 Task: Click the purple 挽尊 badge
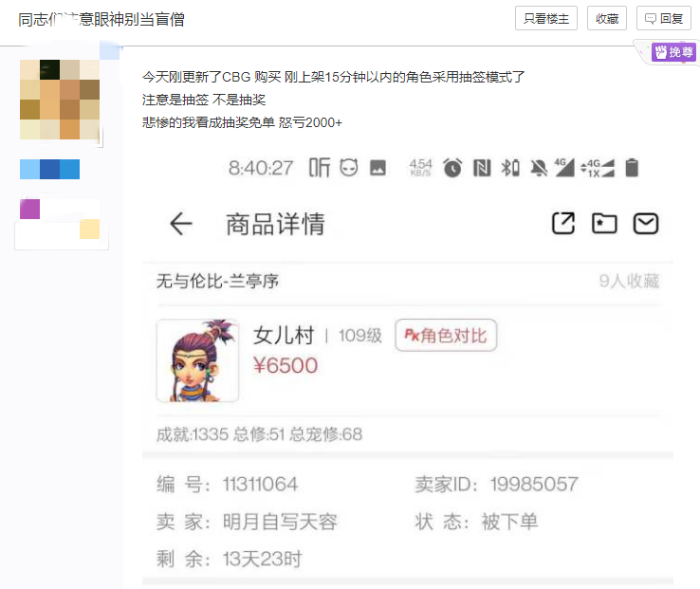coord(673,52)
